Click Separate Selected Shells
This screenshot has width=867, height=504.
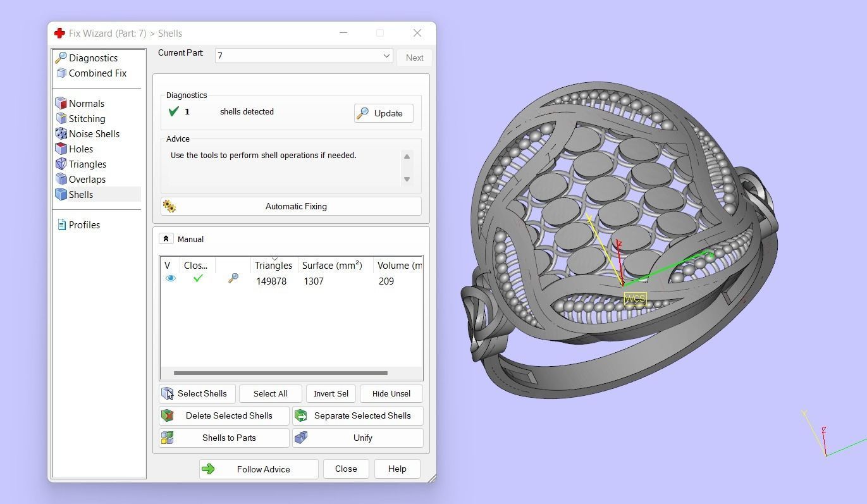pyautogui.click(x=358, y=416)
